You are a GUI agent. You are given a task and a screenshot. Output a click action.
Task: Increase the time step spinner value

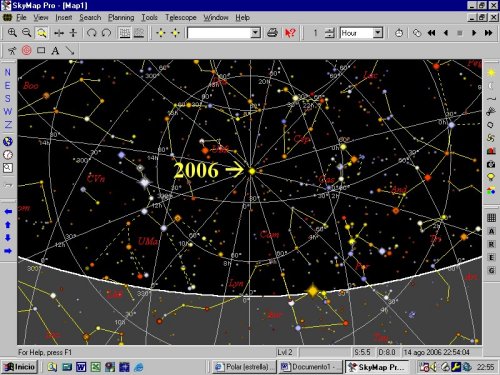point(329,30)
